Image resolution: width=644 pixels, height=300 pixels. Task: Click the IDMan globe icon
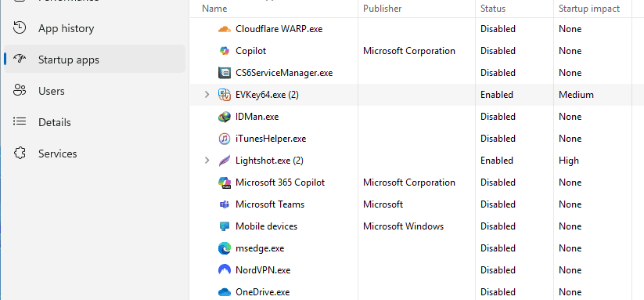[225, 117]
